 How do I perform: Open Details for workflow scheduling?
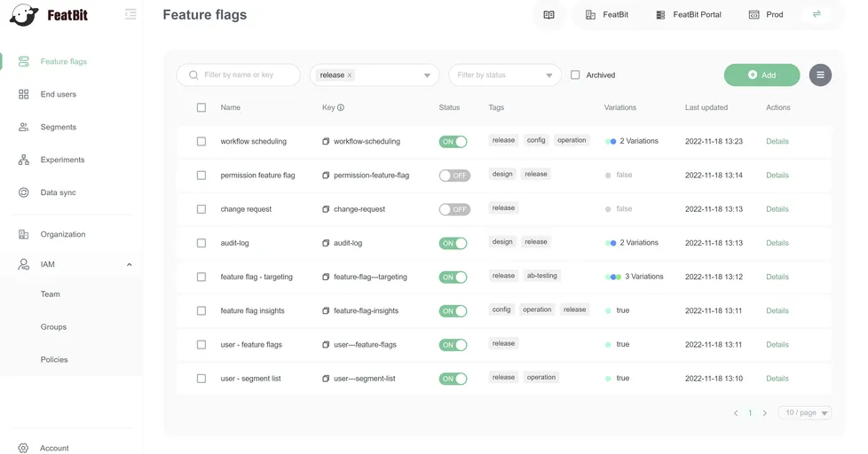(777, 142)
